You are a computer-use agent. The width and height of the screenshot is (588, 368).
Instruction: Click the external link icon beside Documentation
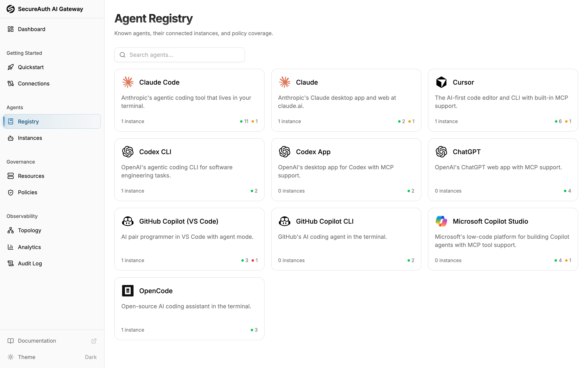[x=94, y=341]
